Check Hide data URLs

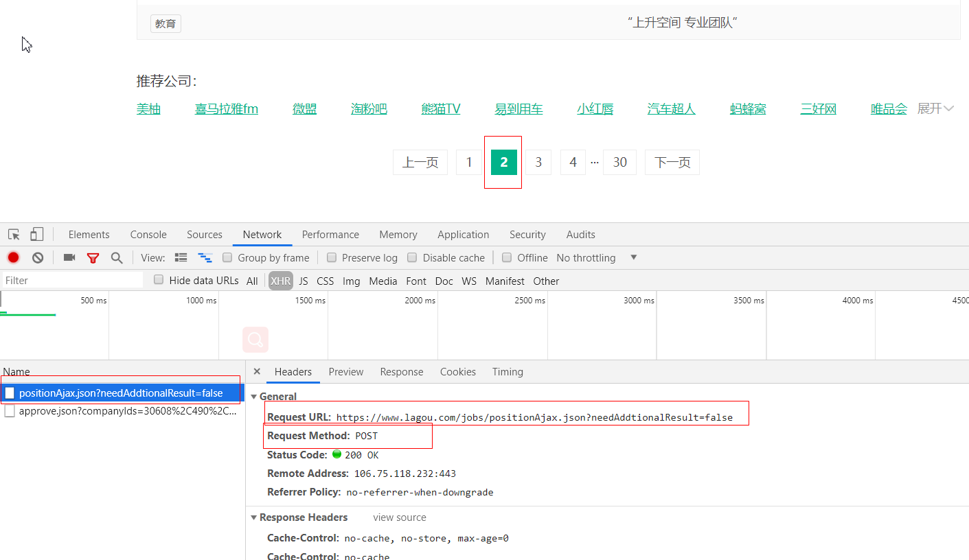point(159,280)
